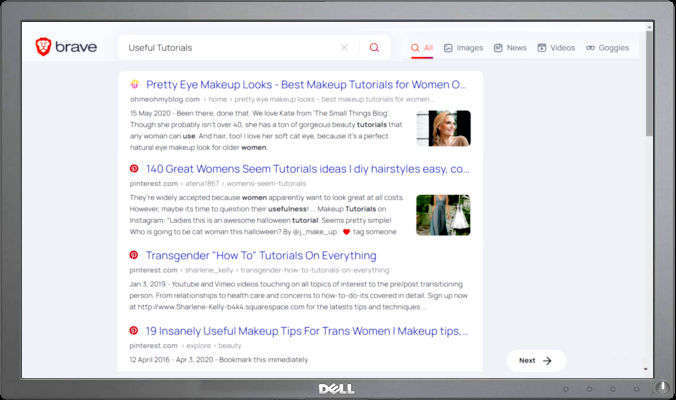Click the Brave lion logo icon

(43, 47)
